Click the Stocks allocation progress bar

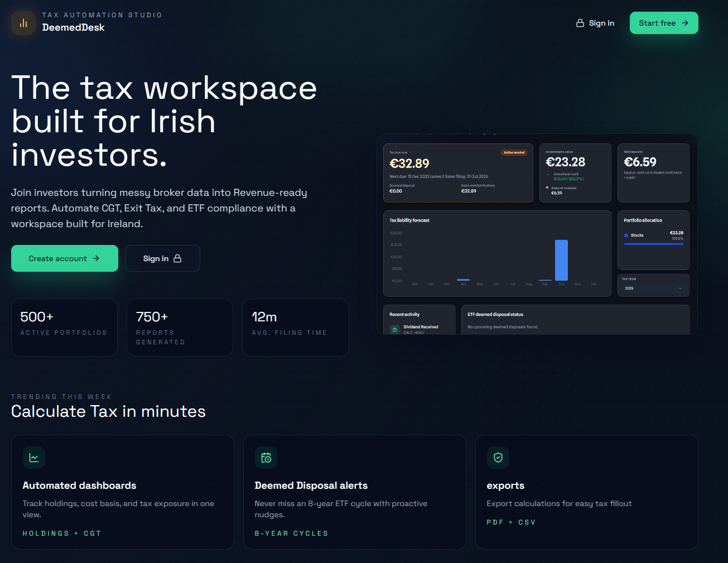[x=653, y=243]
